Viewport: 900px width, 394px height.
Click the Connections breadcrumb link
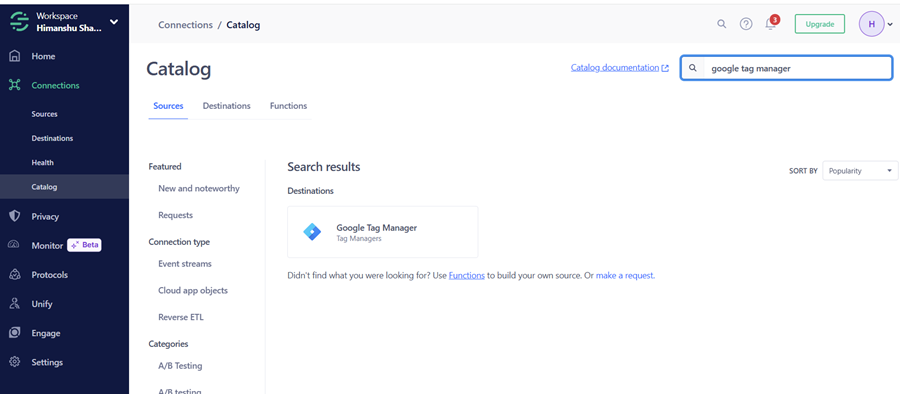point(185,25)
